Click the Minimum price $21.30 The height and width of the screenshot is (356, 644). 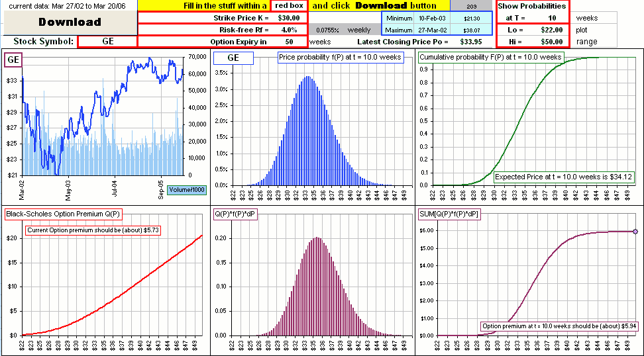(x=471, y=19)
